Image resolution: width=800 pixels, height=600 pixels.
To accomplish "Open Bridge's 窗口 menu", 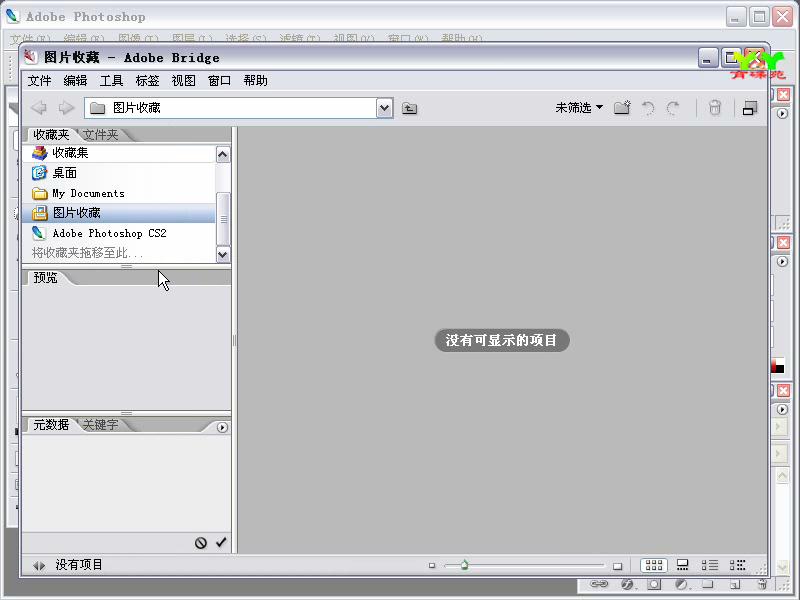I will [x=219, y=81].
